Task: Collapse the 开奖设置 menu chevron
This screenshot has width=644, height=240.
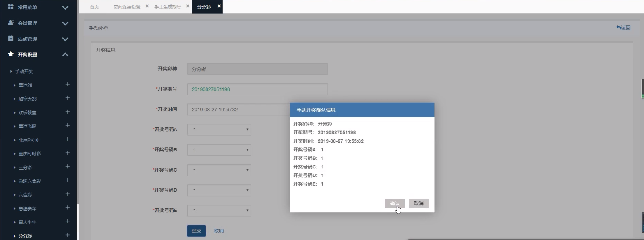Action: [x=65, y=54]
